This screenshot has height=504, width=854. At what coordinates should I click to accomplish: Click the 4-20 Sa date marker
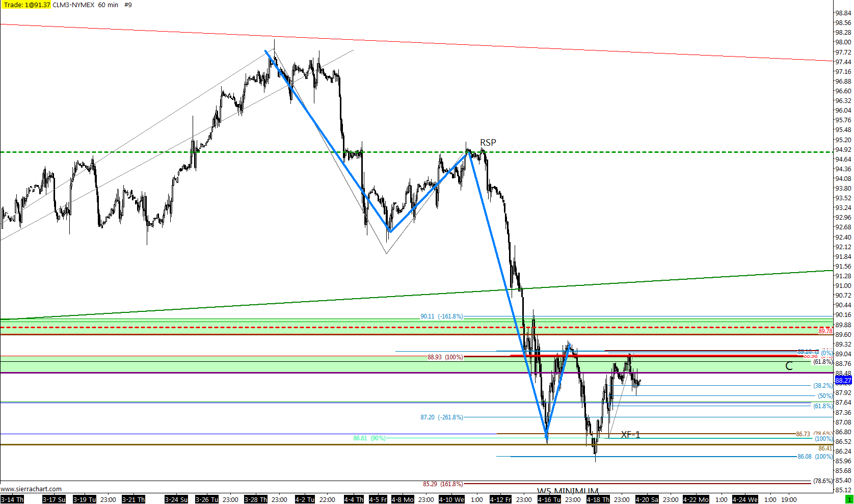647,499
